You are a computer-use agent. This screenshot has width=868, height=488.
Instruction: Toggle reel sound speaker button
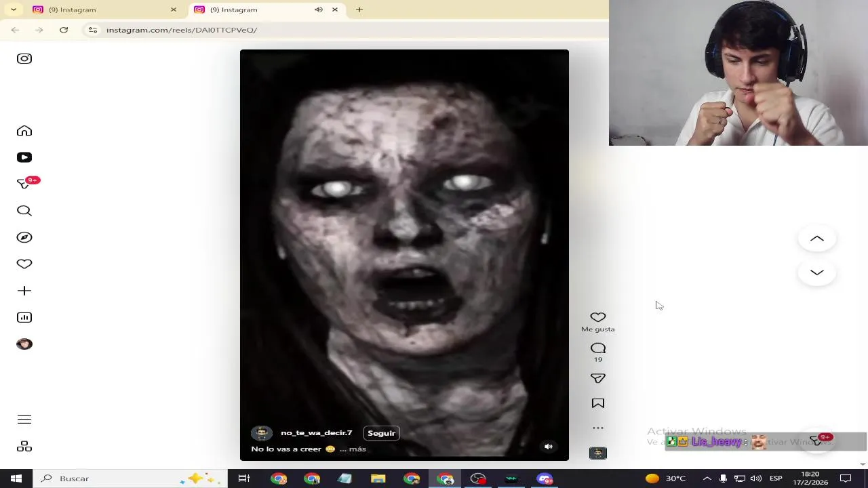pyautogui.click(x=549, y=447)
